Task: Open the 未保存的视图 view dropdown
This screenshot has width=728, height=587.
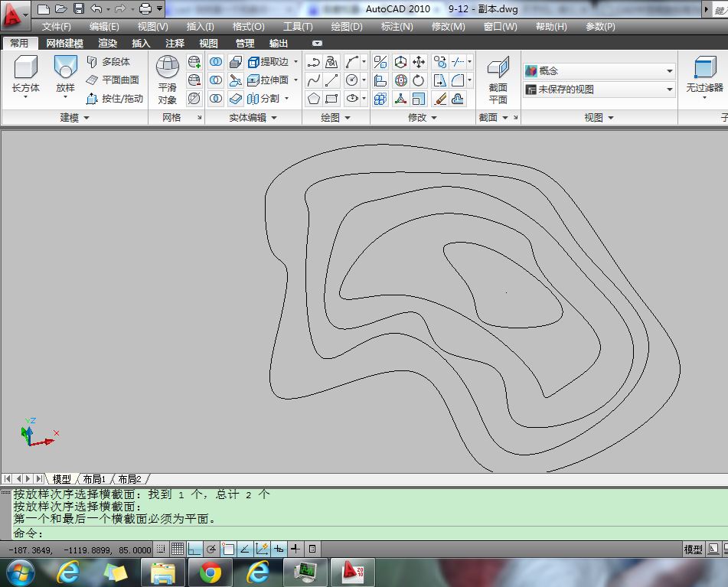Action: point(599,90)
